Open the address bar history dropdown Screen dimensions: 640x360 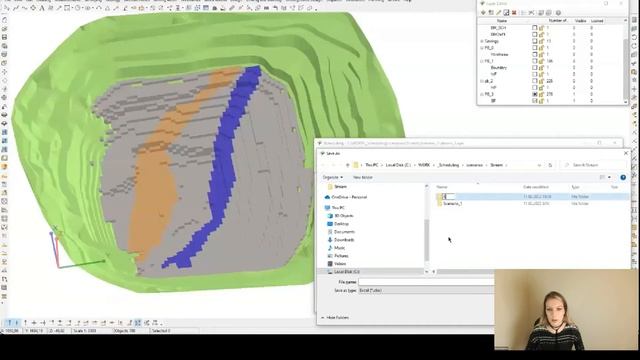(x=539, y=165)
